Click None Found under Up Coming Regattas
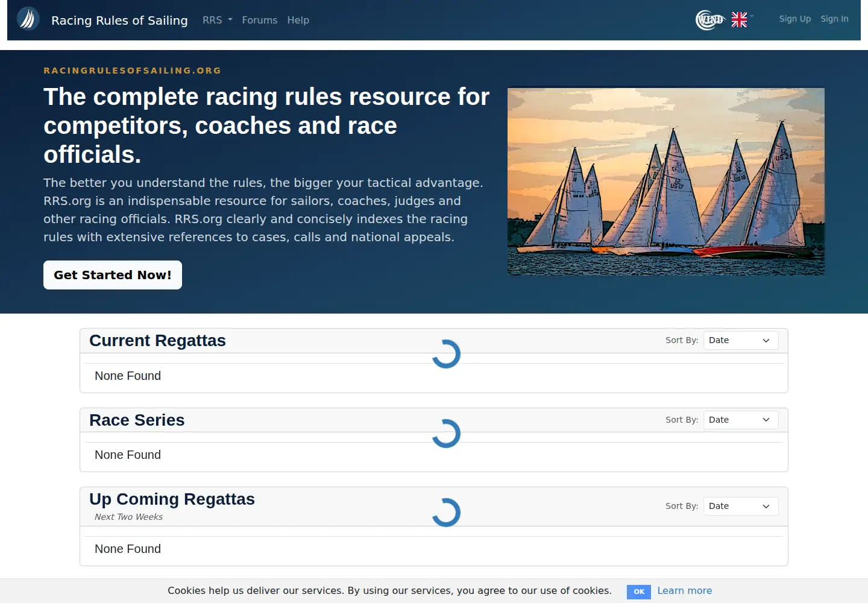 coord(128,549)
